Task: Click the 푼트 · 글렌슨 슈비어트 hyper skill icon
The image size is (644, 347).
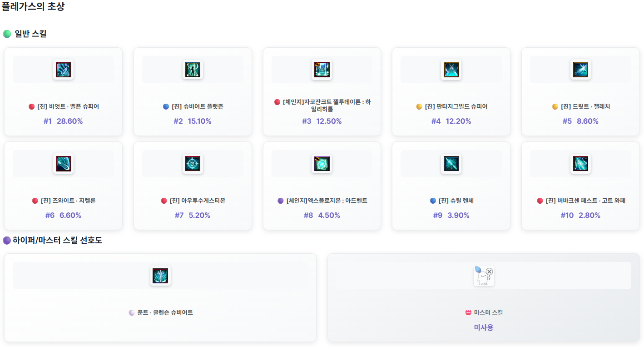Action: (160, 276)
